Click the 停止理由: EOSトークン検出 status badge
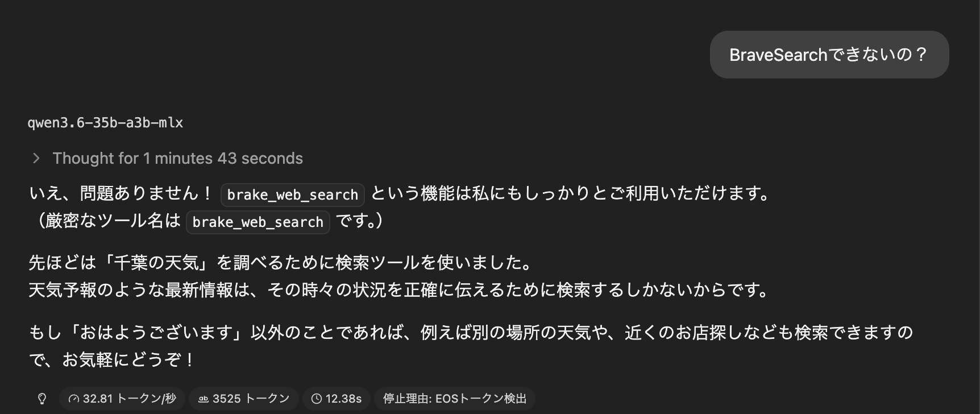 pos(455,399)
